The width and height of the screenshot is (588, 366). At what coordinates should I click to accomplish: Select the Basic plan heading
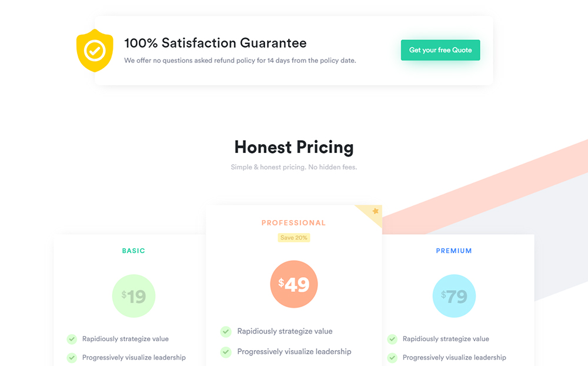pos(133,251)
